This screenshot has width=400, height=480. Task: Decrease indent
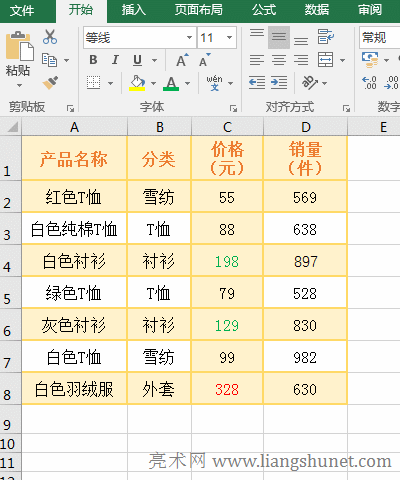coord(257,83)
